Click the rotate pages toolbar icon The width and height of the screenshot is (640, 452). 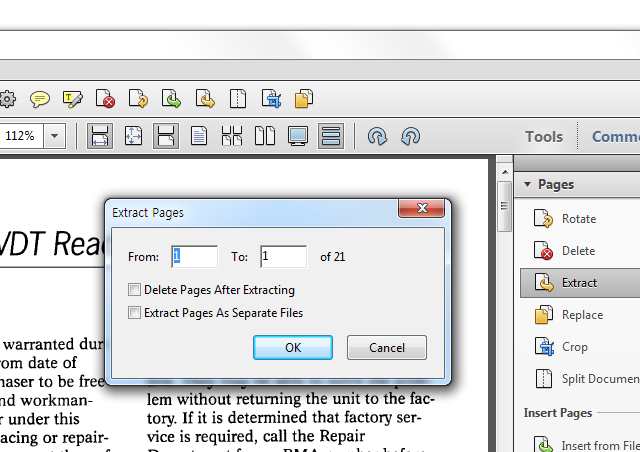[x=138, y=99]
